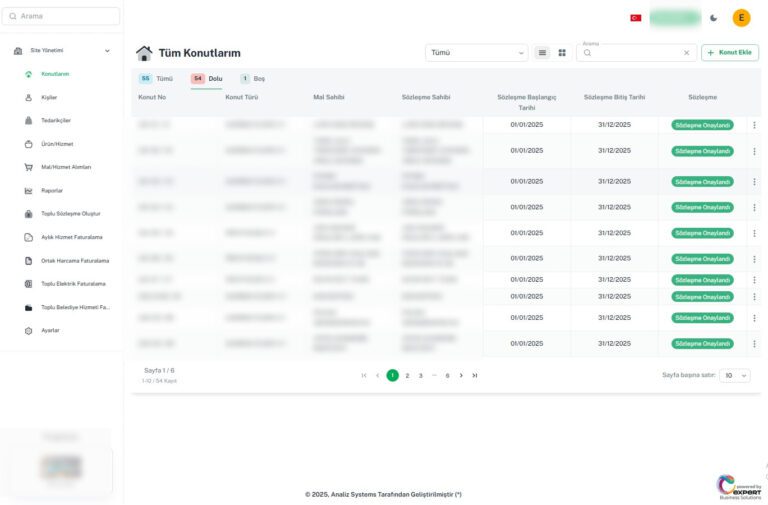
Task: Open rows-per-page dropdown showing 10
Action: click(735, 375)
